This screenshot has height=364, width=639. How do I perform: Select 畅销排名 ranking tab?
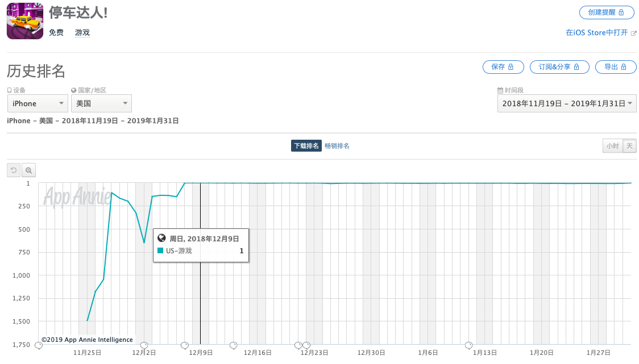(x=337, y=146)
